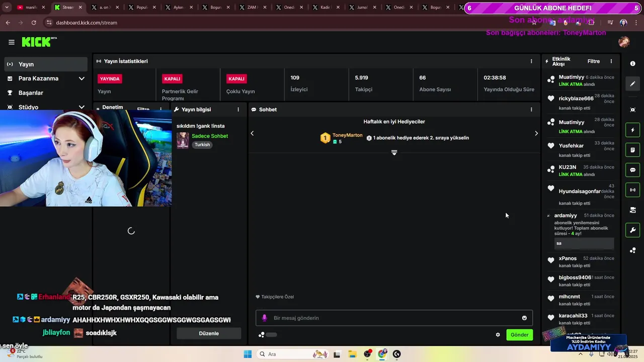The image size is (644, 362).
Task: Open Yayın bilgisi three-dot options menu
Action: [x=238, y=110]
